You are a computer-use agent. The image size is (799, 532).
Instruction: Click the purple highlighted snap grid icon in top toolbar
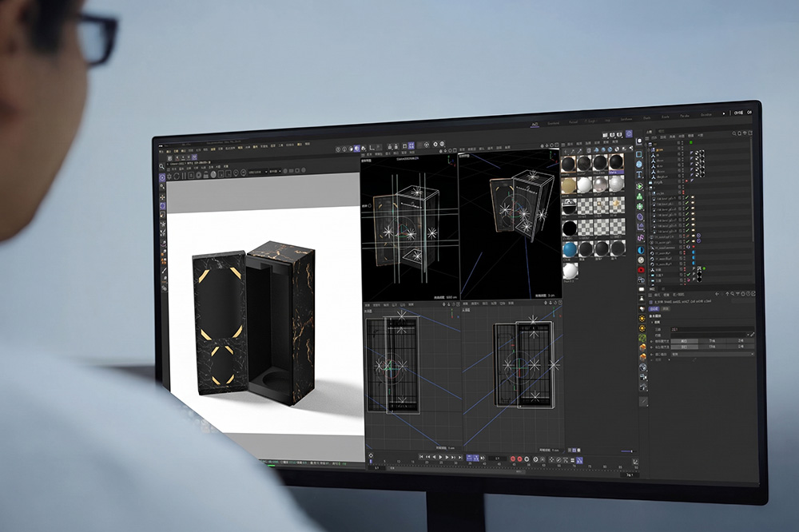point(411,145)
